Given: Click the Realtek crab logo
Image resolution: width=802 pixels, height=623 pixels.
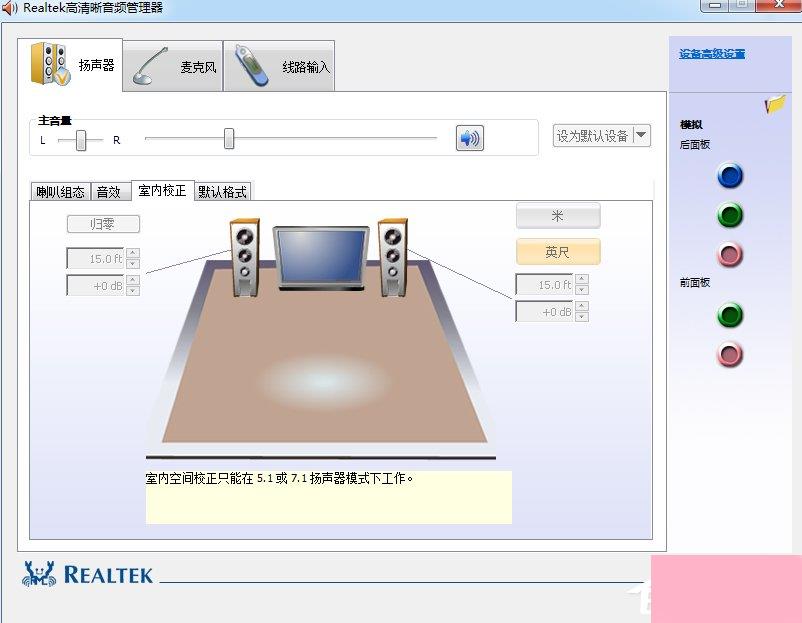Looking at the screenshot, I should (x=39, y=574).
